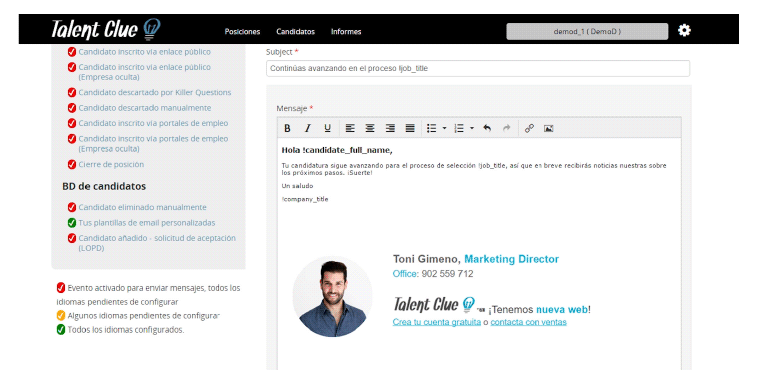
Task: Click 'Hola !candidate_full_name,' greeting line
Action: click(x=337, y=150)
